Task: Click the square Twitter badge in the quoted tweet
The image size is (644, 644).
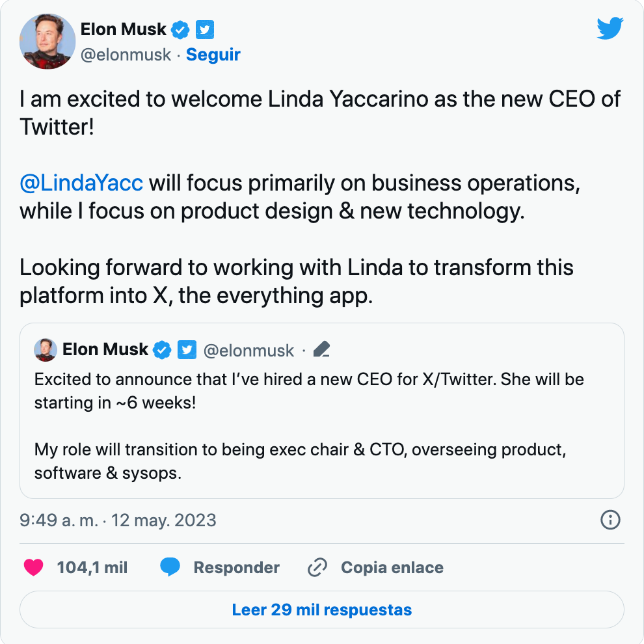Action: (187, 350)
